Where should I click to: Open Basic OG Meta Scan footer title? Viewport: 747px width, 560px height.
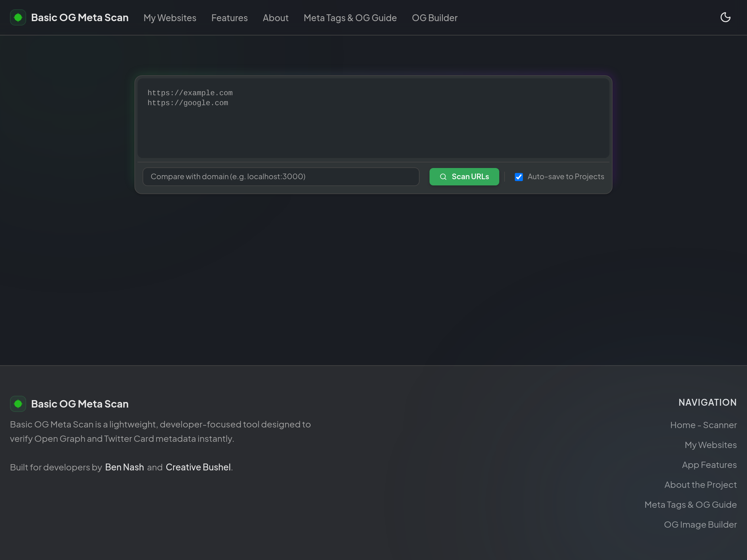click(80, 404)
